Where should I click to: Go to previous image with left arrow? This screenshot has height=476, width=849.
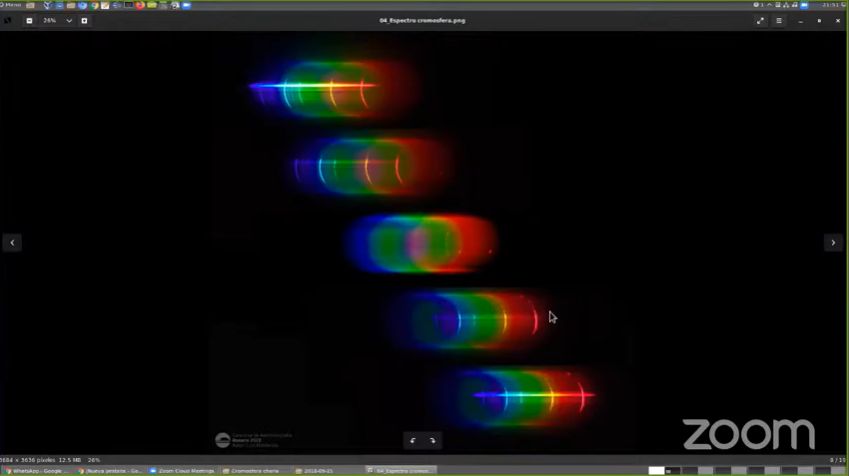pos(12,242)
